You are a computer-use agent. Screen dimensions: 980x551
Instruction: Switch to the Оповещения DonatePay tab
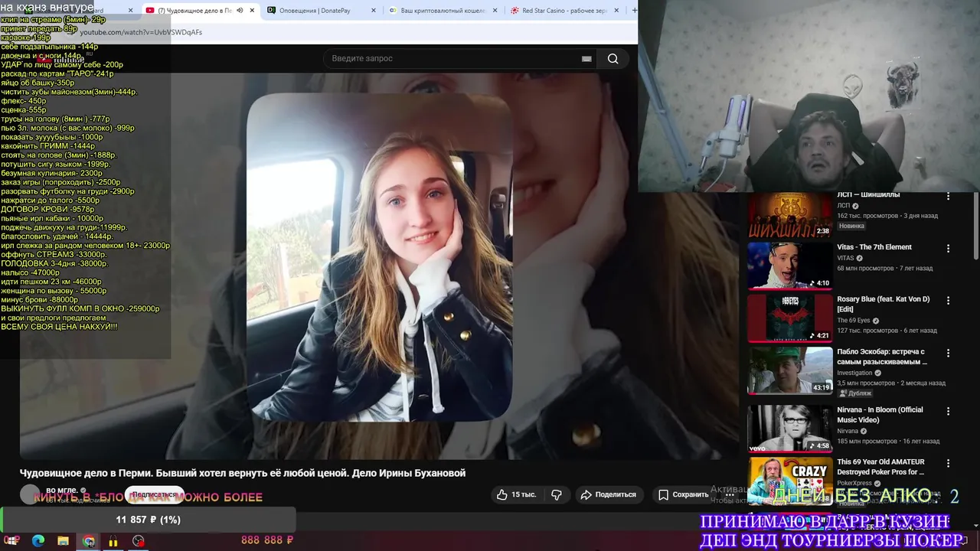click(x=320, y=11)
